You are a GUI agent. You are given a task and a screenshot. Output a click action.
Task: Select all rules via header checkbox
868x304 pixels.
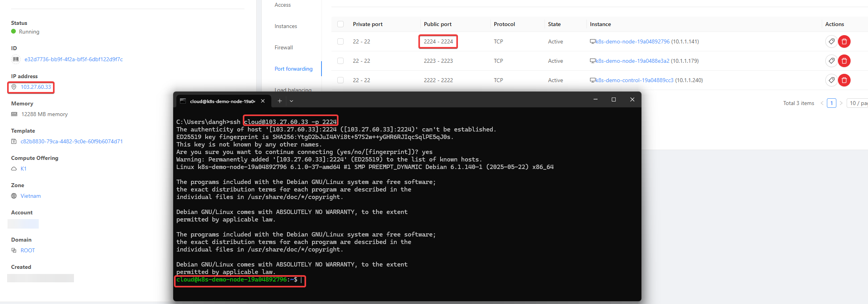(x=340, y=24)
